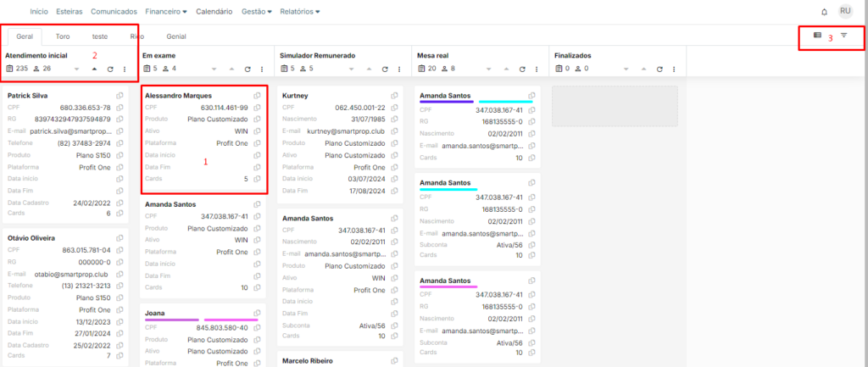Screen dimensions: 868x367
Task: Click descending sort arrow in Simulador Remunerado
Action: (x=351, y=69)
